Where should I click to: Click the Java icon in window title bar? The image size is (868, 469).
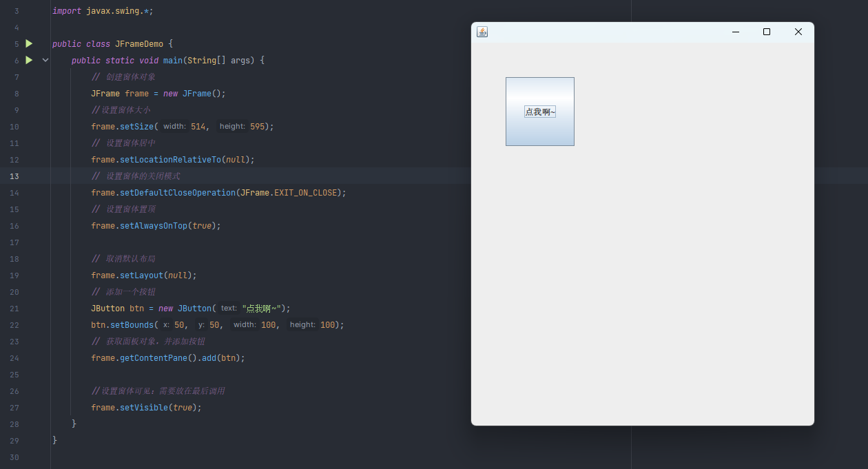click(x=482, y=32)
